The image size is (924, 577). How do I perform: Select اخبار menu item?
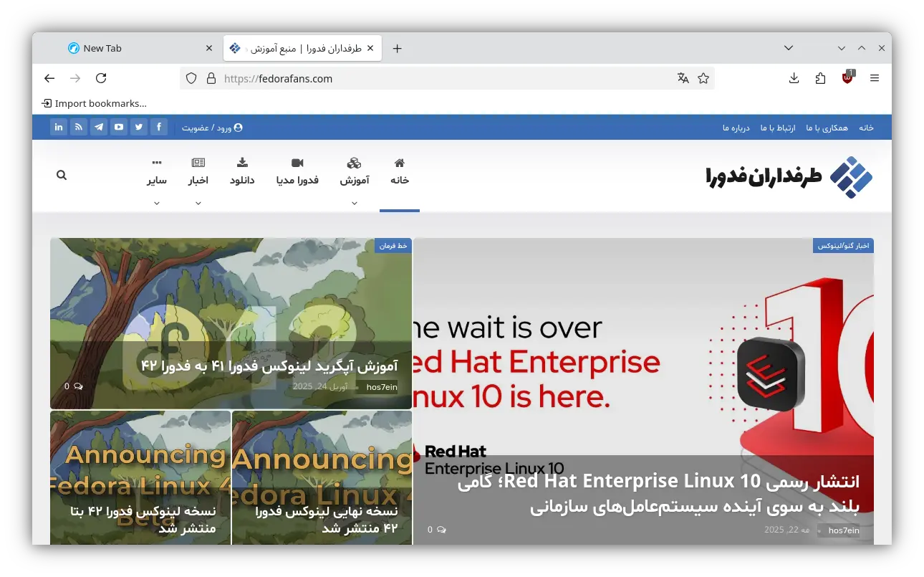point(198,172)
